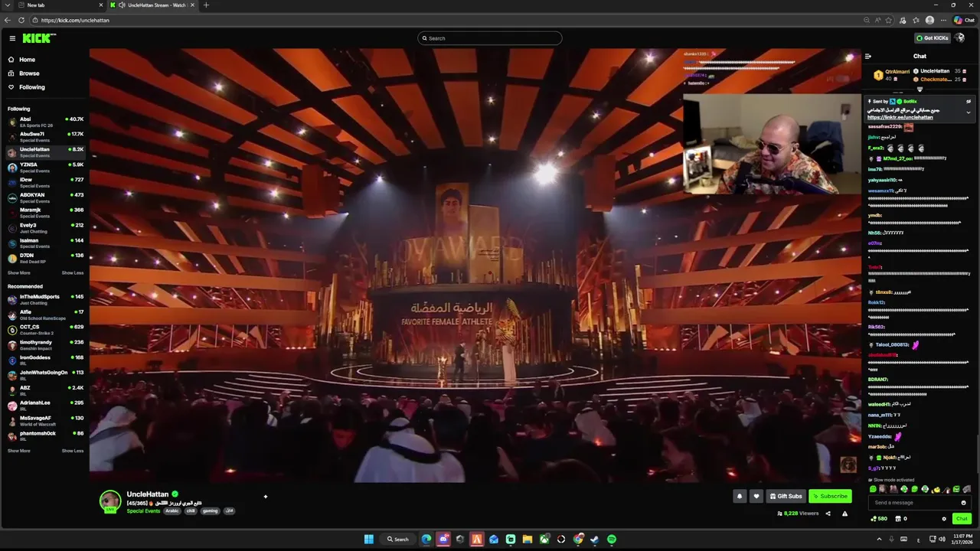Open Windows Start menu

pos(369,540)
